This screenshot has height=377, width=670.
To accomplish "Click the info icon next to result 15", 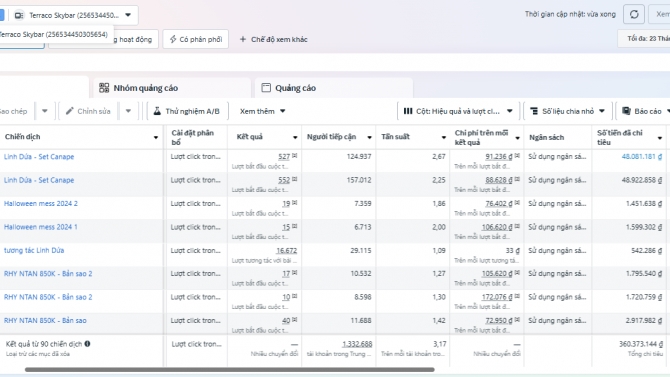I will [x=294, y=227].
